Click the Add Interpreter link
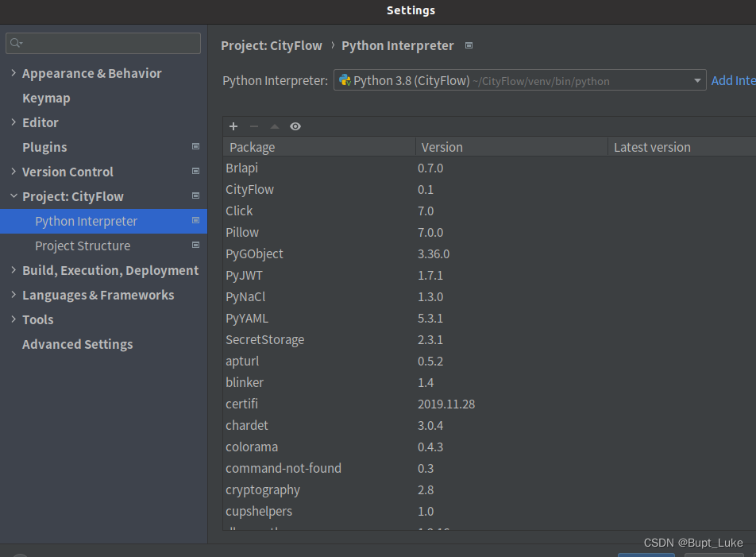This screenshot has width=756, height=557. click(733, 80)
